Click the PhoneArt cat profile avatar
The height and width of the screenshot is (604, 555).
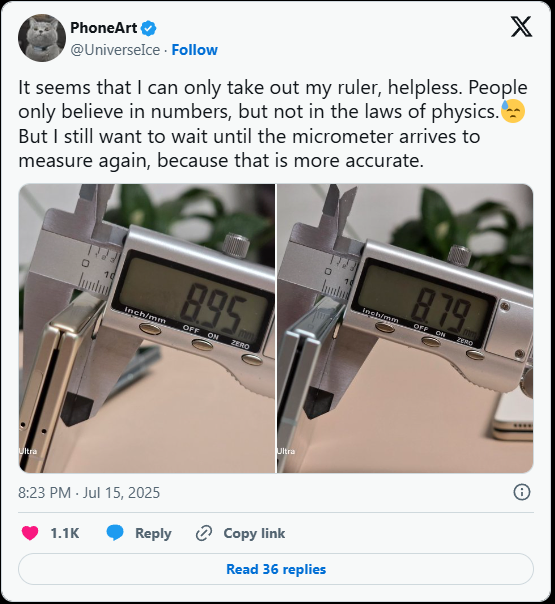[42, 38]
